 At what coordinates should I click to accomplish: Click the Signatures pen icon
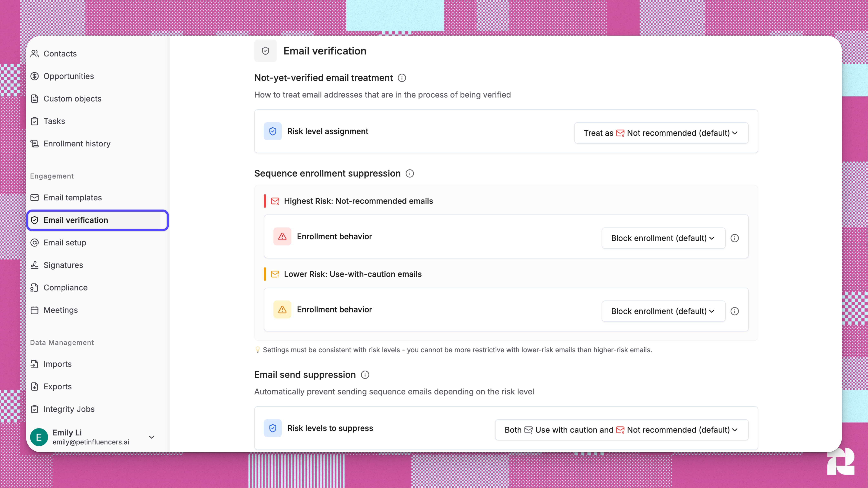pos(35,265)
